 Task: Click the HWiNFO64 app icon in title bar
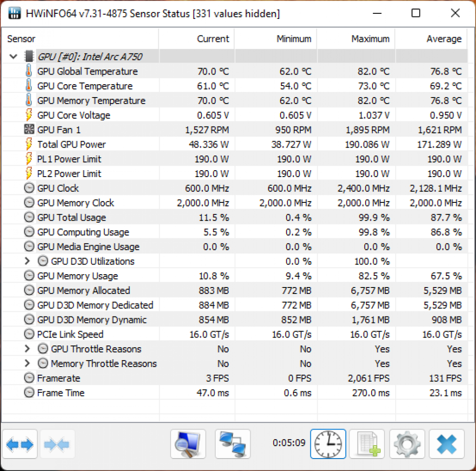tap(15, 13)
